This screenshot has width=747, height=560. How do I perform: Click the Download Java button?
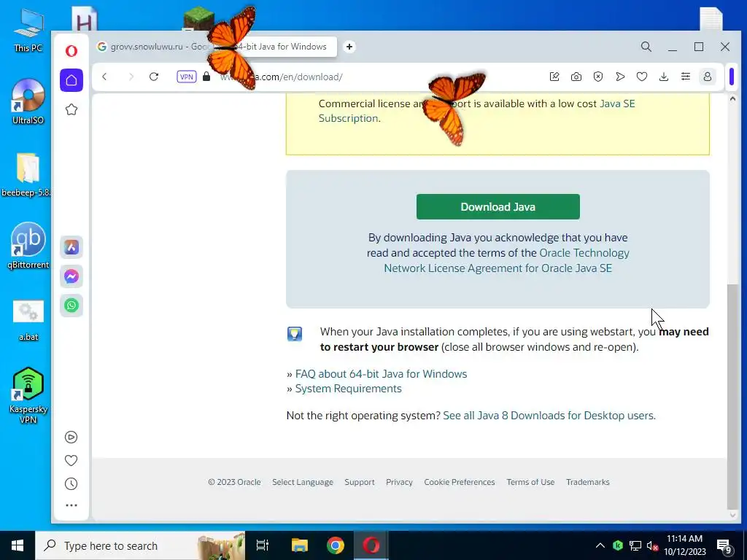[498, 206]
